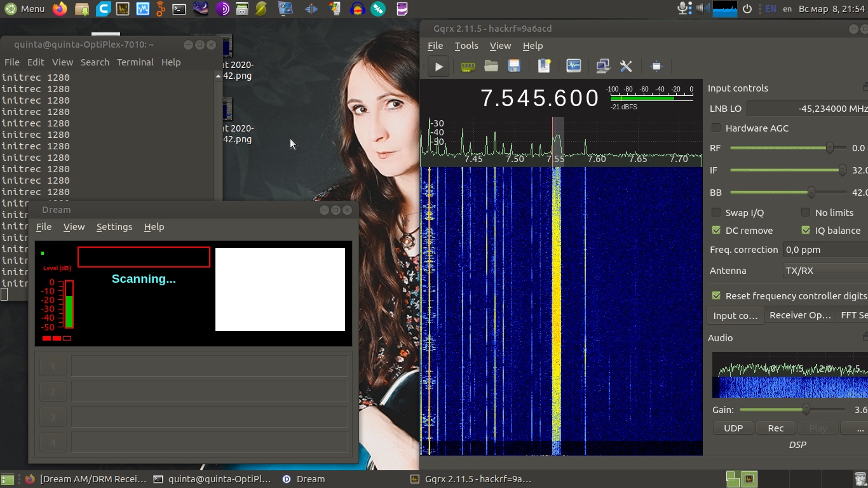Toggle the Swap I/Q checkbox
This screenshot has width=868, height=488.
[716, 212]
